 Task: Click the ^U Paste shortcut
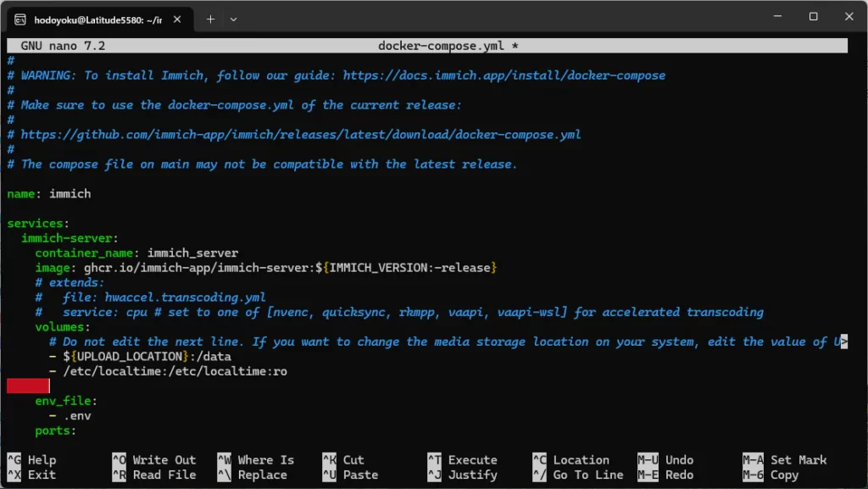click(x=350, y=475)
